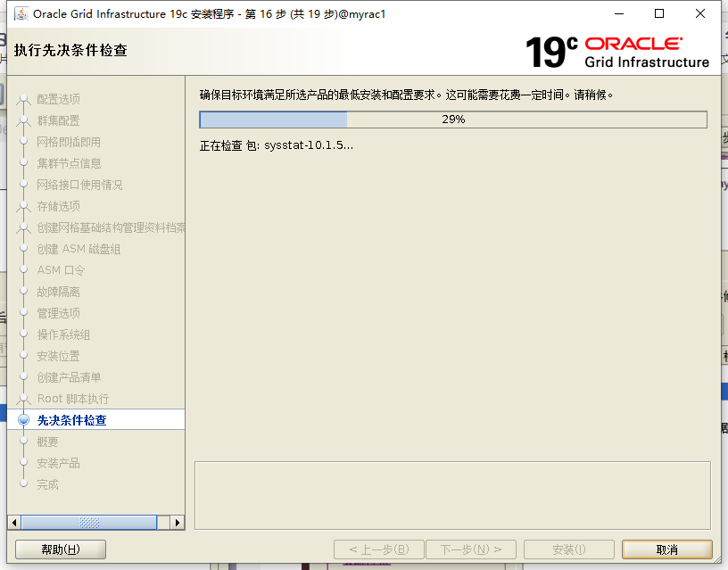
Task: Select the Root 脚本执行 step
Action: pos(73,399)
